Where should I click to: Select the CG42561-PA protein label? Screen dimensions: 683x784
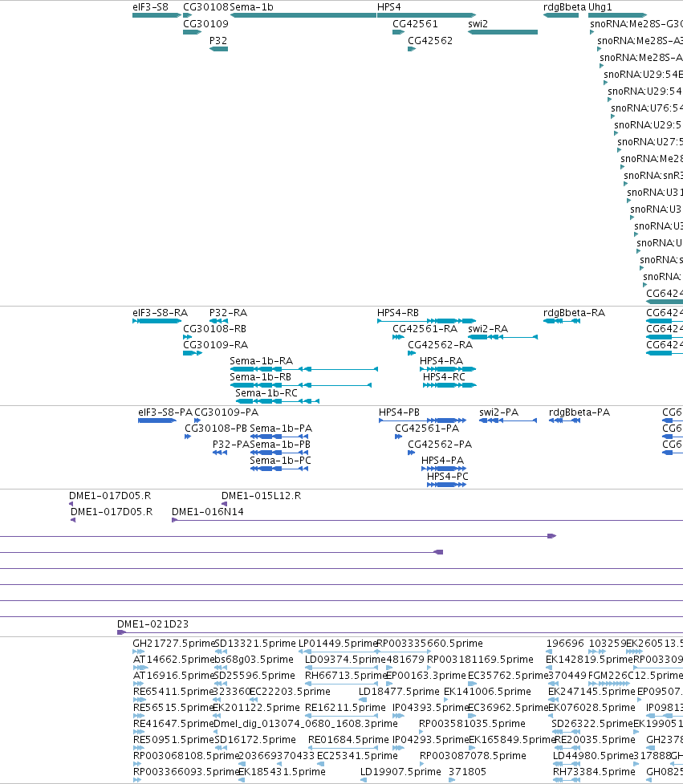427,428
